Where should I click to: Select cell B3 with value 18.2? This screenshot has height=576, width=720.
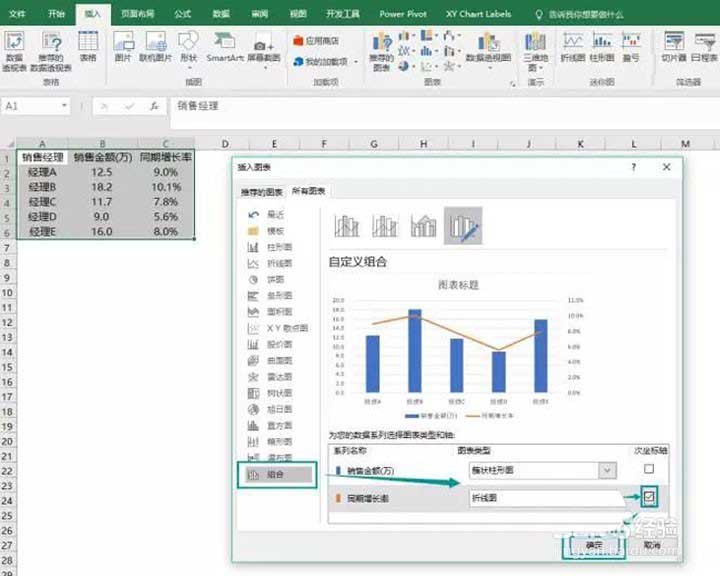coord(102,187)
